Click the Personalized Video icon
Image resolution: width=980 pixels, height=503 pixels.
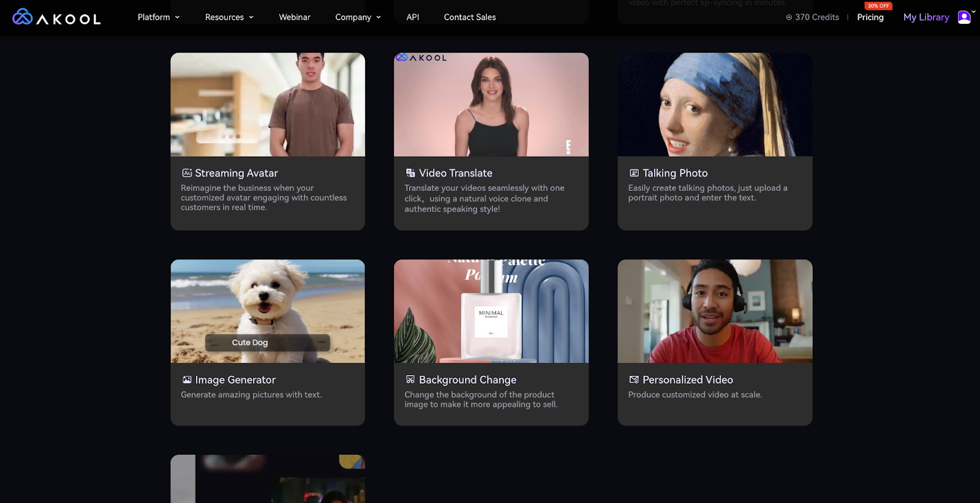click(634, 380)
